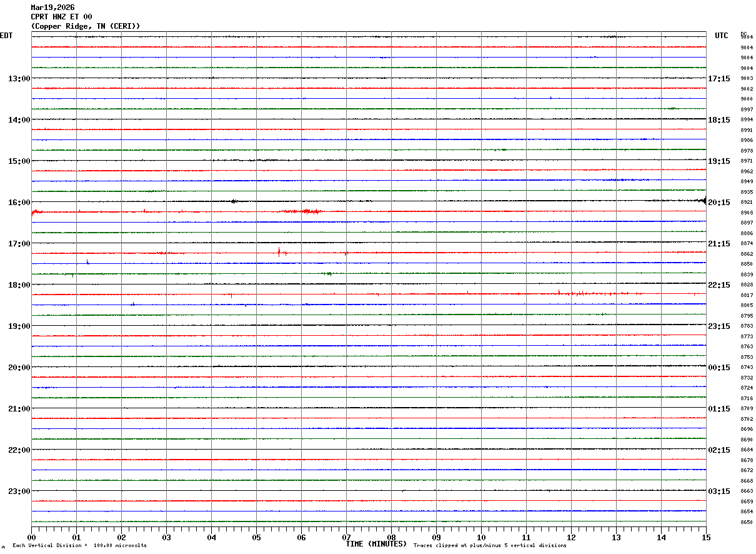The height and width of the screenshot is (554, 756).
Task: Click the TIME (MINUTES) axis title
Action: click(376, 544)
